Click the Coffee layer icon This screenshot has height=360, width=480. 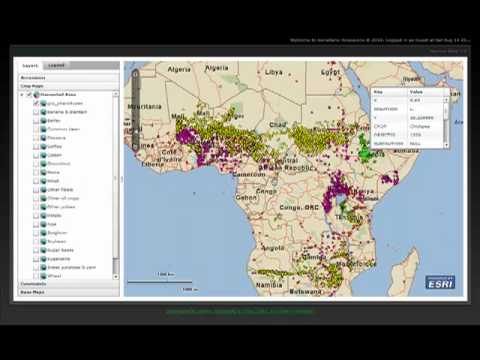[x=43, y=146]
